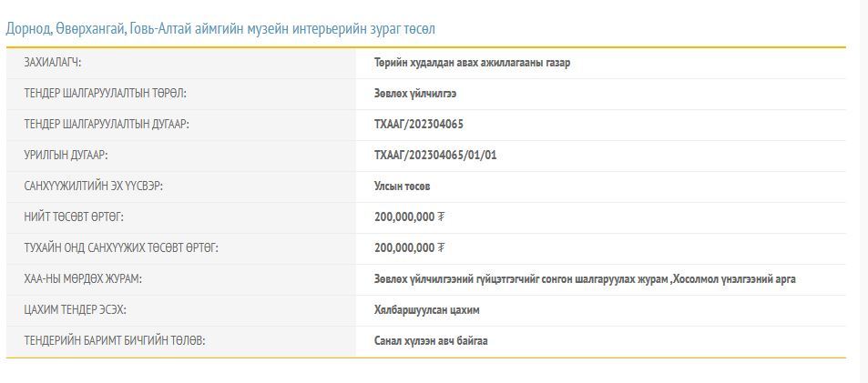
Task: Select the Зөвлөх үйлчилгээ value
Action: (414, 94)
